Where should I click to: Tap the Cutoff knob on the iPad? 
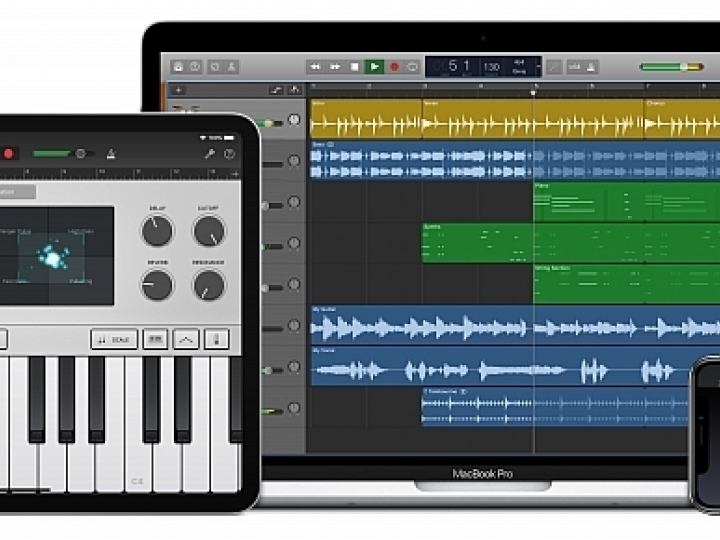(209, 231)
